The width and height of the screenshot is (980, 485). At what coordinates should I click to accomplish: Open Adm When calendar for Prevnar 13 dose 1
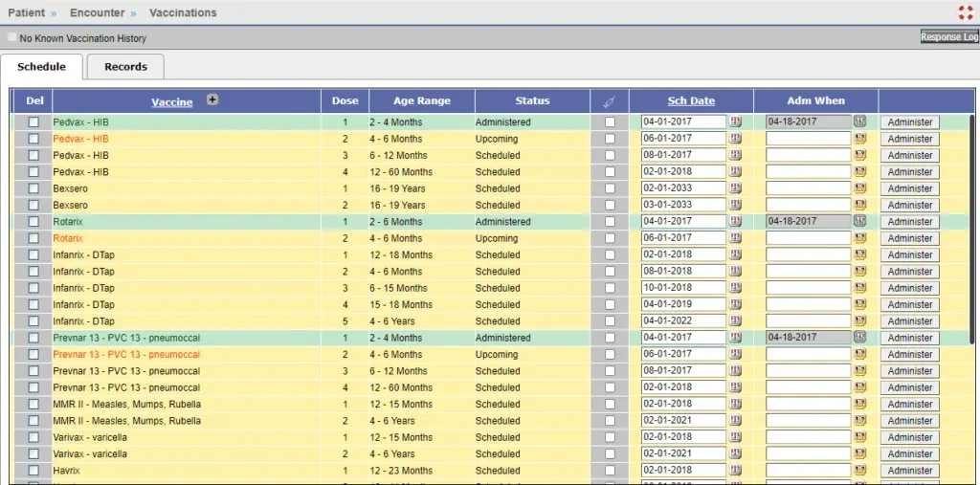[860, 338]
